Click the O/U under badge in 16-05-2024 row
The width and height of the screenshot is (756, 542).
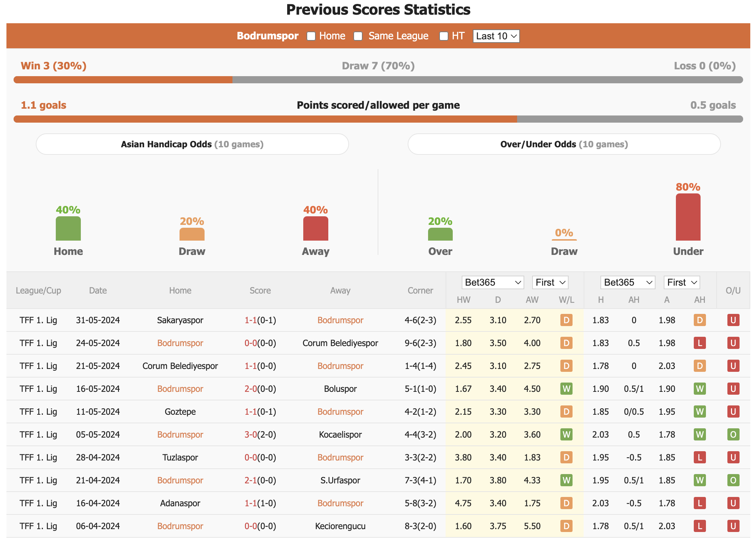point(733,389)
